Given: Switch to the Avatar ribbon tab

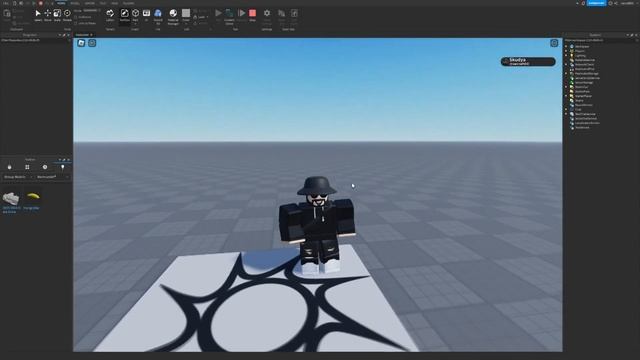Looking at the screenshot, I should (89, 3).
